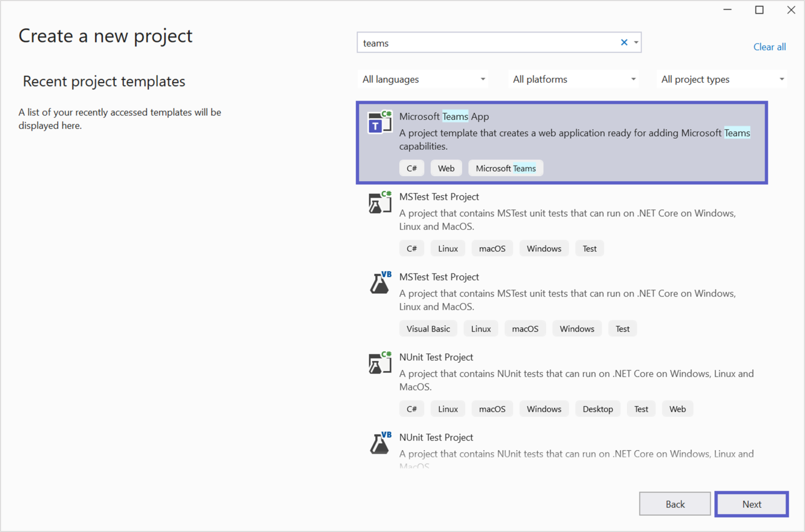Click the Desktop tag on NUnit Test Project
Screen dimensions: 805x532
pos(597,408)
